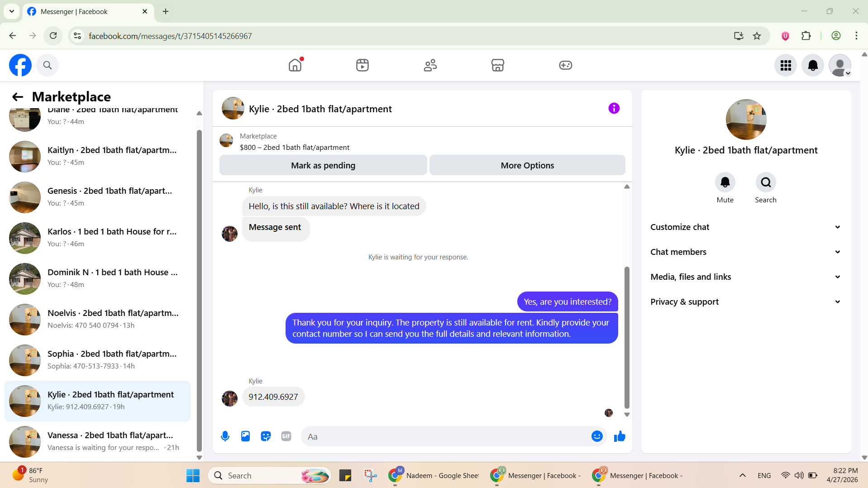The width and height of the screenshot is (868, 488).
Task: Open the Facebook menu grid icon
Action: tap(786, 65)
